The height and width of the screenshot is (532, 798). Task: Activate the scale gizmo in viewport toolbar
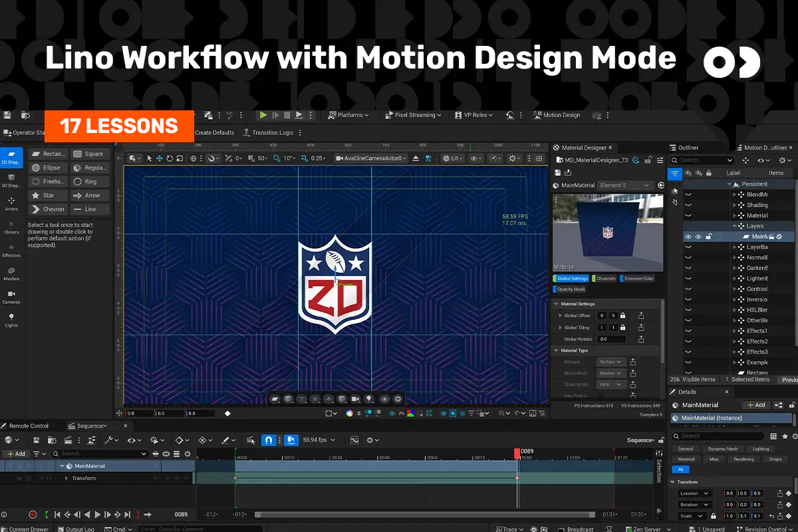click(180, 158)
